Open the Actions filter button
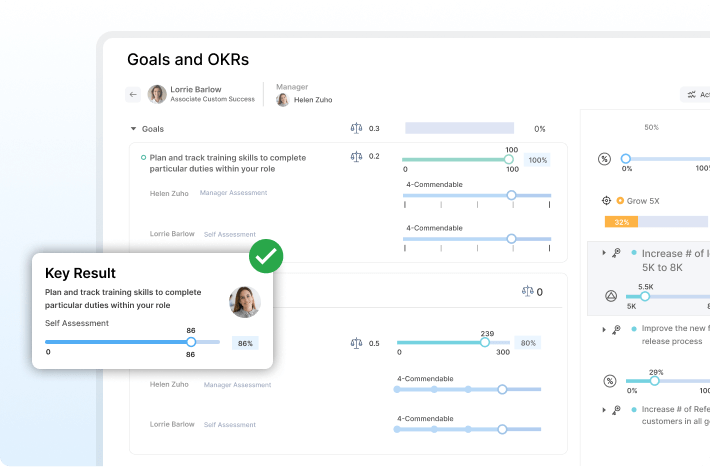Viewport: 710px width, 467px height. point(696,95)
